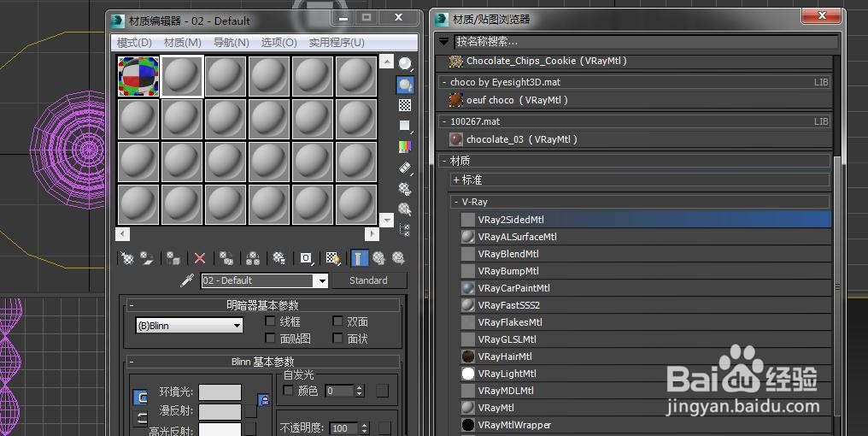Open Material Editor Options icon
Screen dimensions: 868x436
[405, 189]
